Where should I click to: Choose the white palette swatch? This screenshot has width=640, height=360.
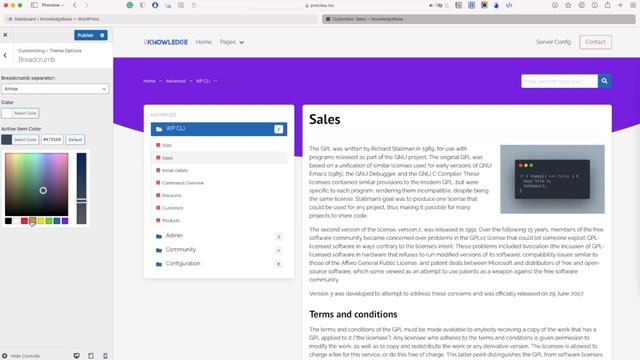(16, 221)
